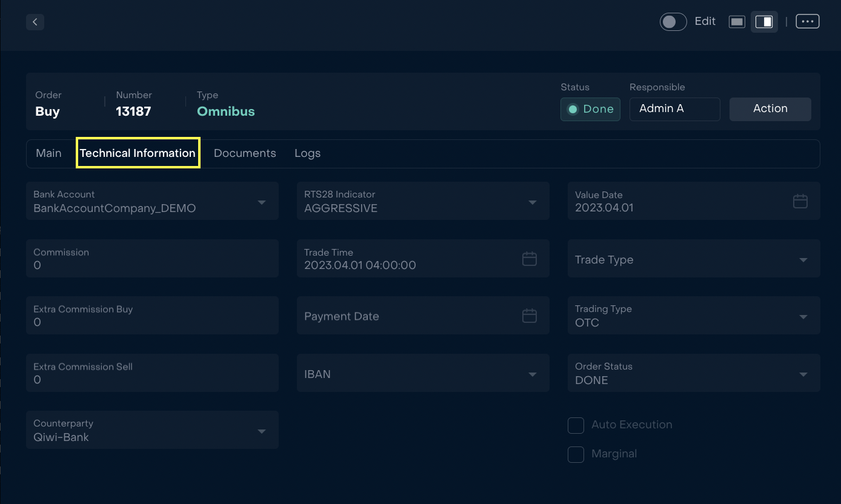Screen dimensions: 841x504
Task: Click the back arrow icon
Action: pyautogui.click(x=35, y=22)
